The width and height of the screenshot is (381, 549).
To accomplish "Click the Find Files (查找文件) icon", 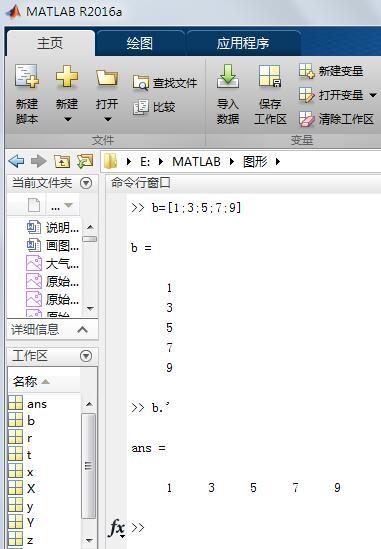I will coord(140,83).
